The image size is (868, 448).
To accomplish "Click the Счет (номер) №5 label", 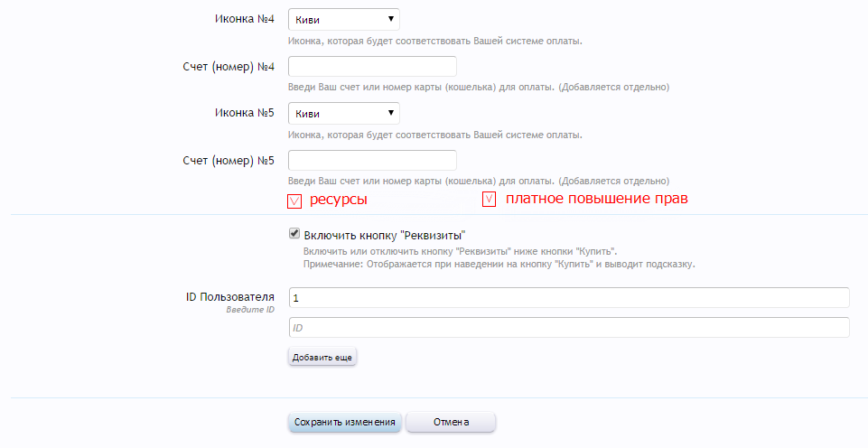I will 228,160.
